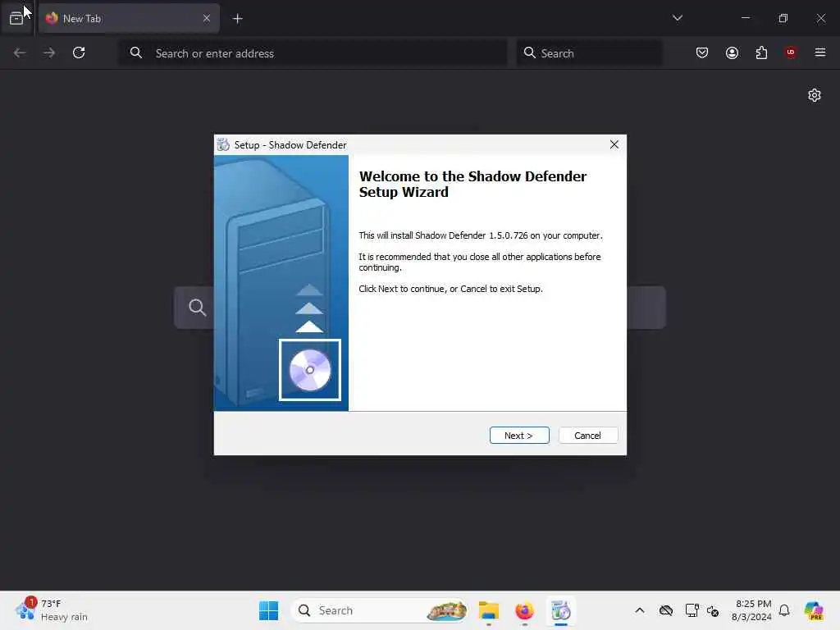The height and width of the screenshot is (630, 840).
Task: Click the display network tray icon
Action: coord(692,610)
